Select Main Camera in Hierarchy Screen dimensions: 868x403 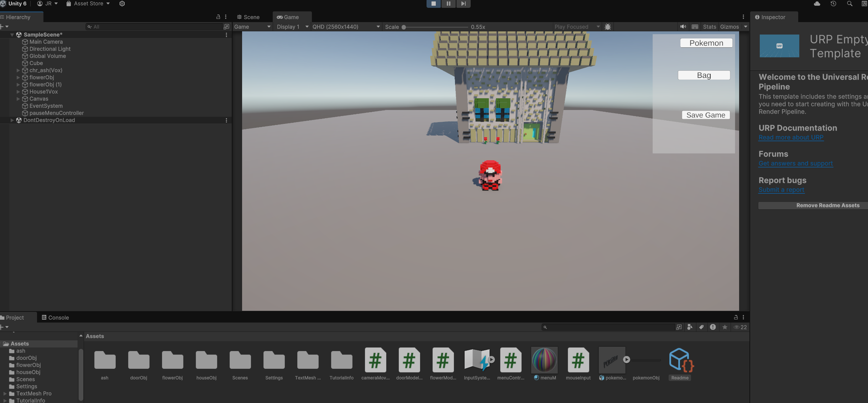(x=46, y=42)
